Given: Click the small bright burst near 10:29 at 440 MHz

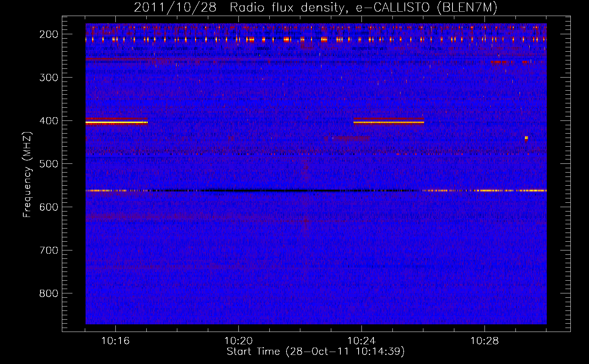Looking at the screenshot, I should click(x=526, y=138).
